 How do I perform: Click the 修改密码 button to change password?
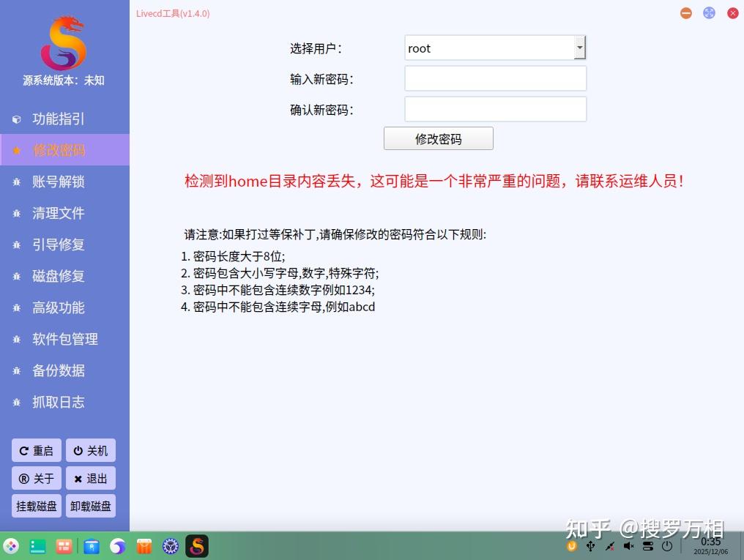(x=438, y=138)
